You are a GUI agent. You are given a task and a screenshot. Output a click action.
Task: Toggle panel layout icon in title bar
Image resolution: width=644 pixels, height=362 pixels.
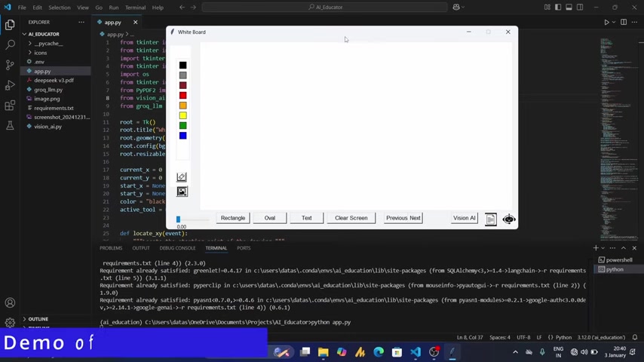[x=569, y=7]
